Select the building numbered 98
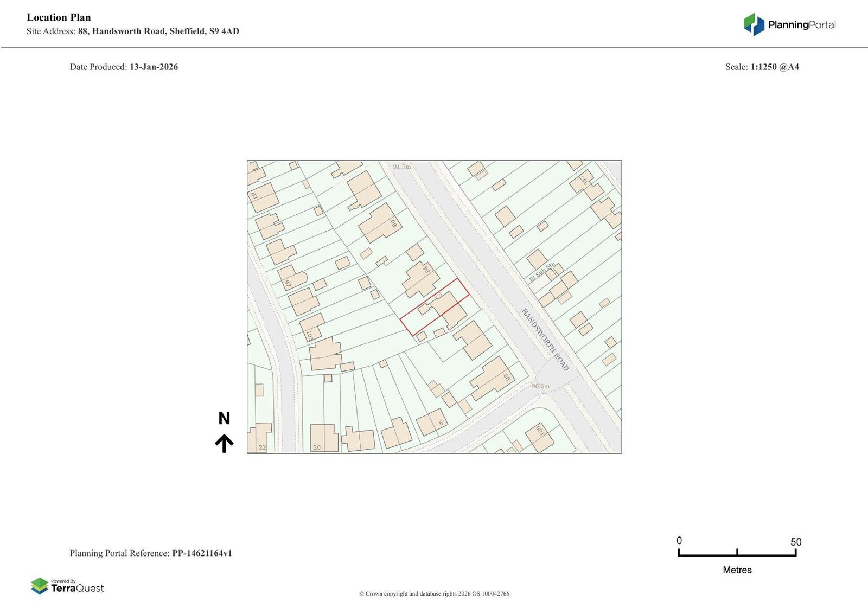This screenshot has width=868, height=614. (x=492, y=378)
